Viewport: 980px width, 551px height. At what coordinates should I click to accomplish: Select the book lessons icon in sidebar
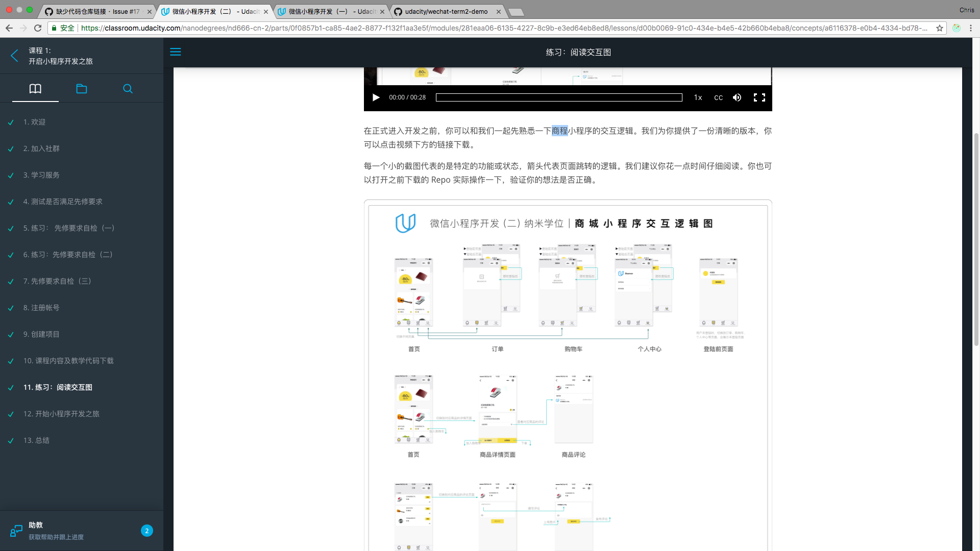click(x=35, y=88)
